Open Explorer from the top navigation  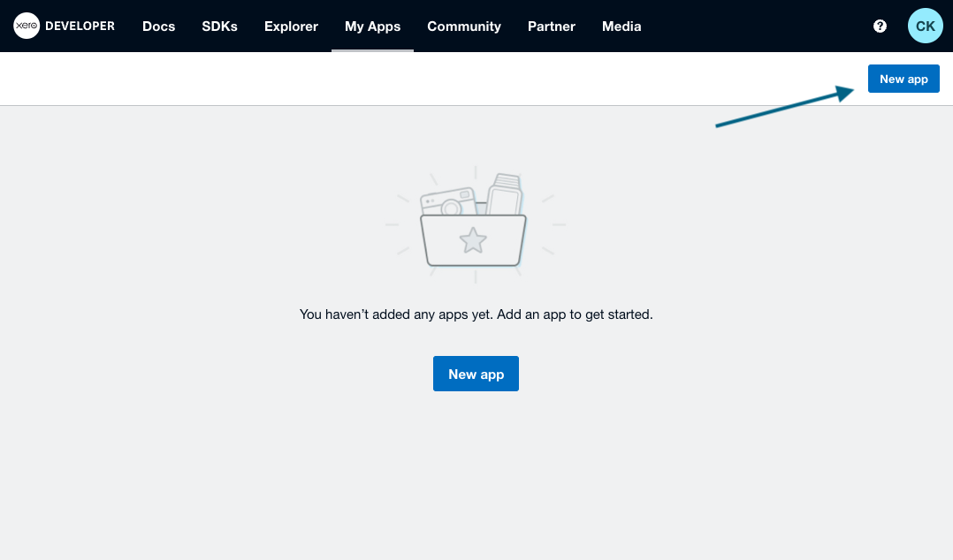[291, 26]
